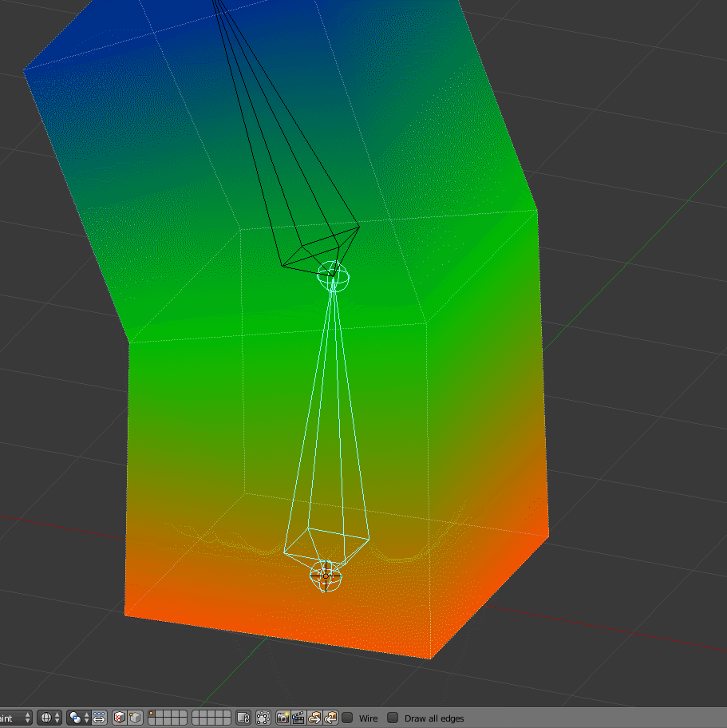Image resolution: width=727 pixels, height=728 pixels.
Task: Click the paste pose icon
Action: (330, 718)
